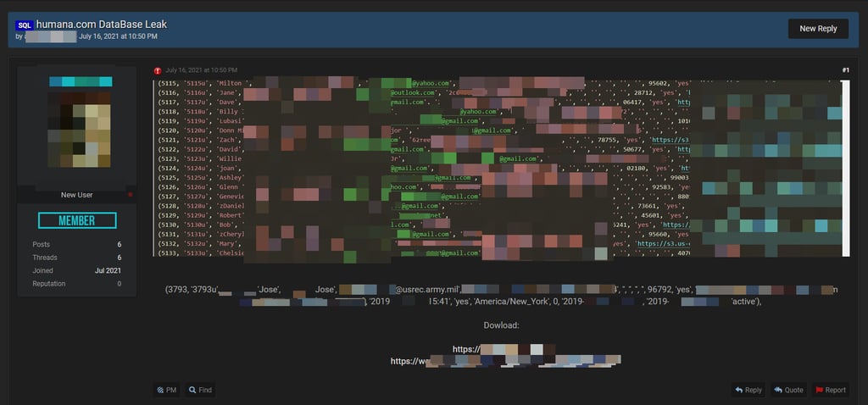Open the PM button under the post
This screenshot has width=868, height=405.
point(167,390)
